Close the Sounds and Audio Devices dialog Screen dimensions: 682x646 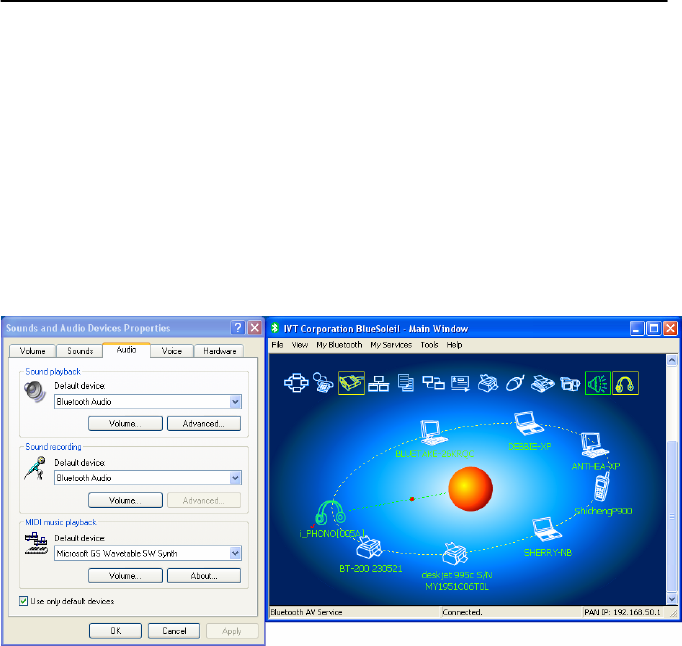coord(254,328)
